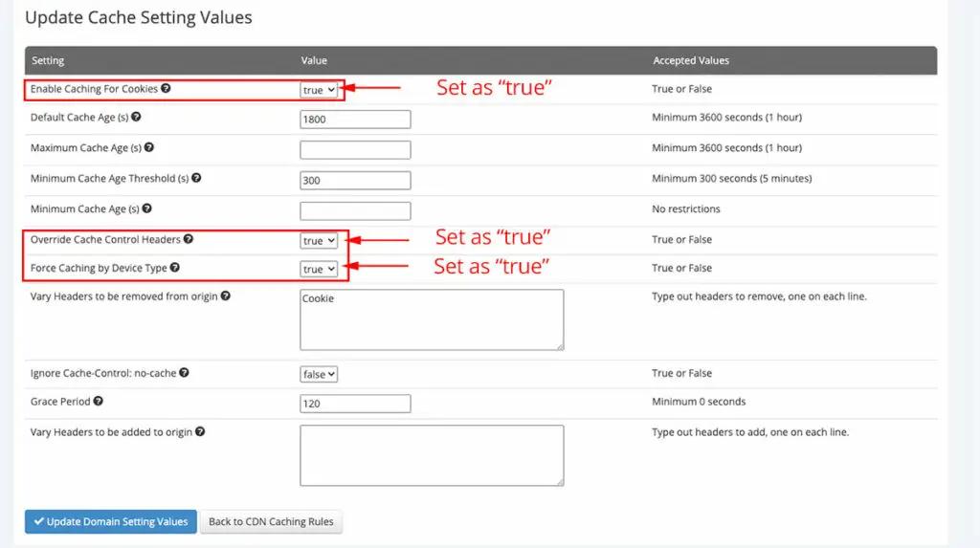Click the 'Update Cache Setting Values' heading
980x548 pixels.
pos(139,17)
